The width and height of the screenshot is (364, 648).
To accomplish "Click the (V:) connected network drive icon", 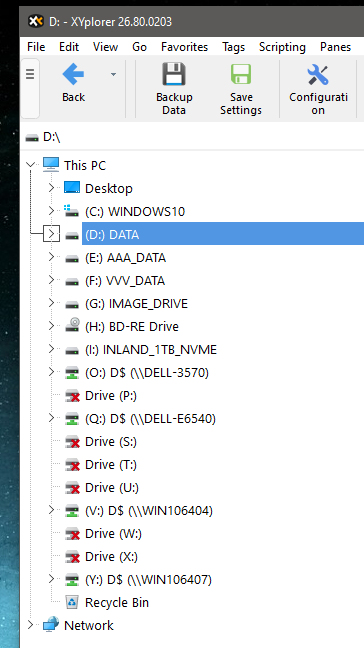I will (72, 511).
